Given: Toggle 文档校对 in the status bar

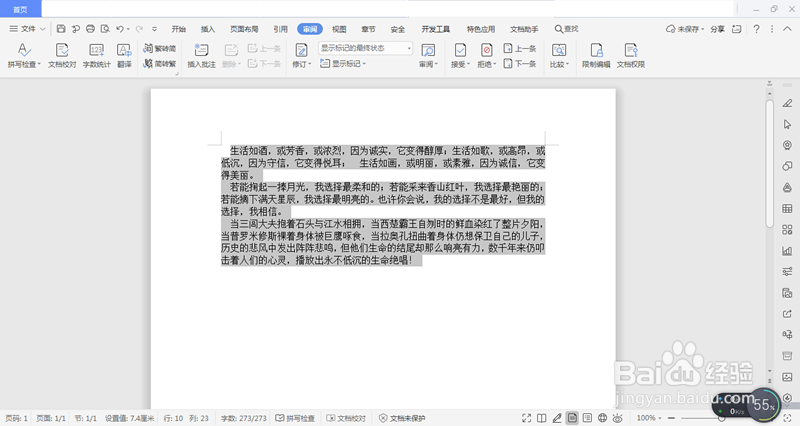Looking at the screenshot, I should [x=346, y=418].
